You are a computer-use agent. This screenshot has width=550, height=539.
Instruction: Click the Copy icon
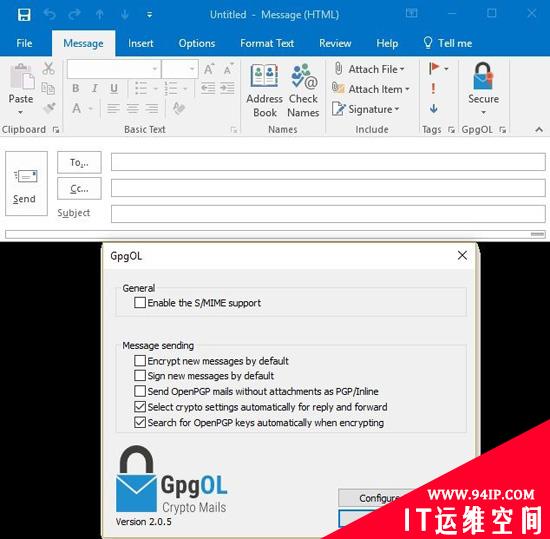coord(48,88)
